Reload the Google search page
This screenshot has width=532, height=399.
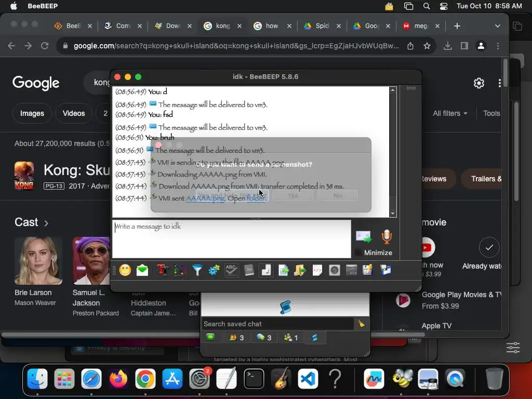[x=45, y=46]
